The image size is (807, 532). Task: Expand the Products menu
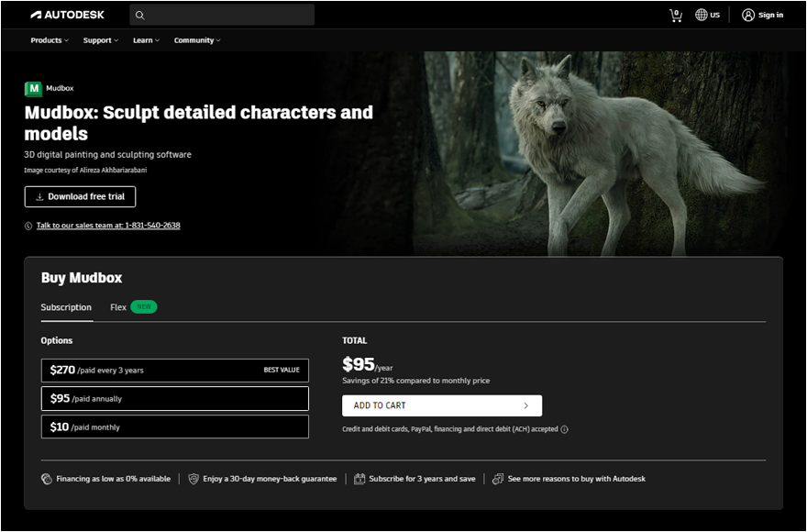coord(50,40)
